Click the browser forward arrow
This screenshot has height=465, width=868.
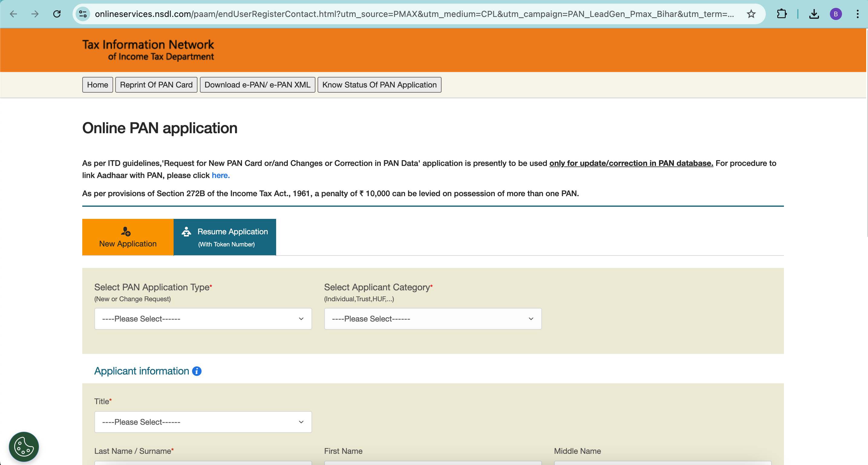(x=35, y=14)
